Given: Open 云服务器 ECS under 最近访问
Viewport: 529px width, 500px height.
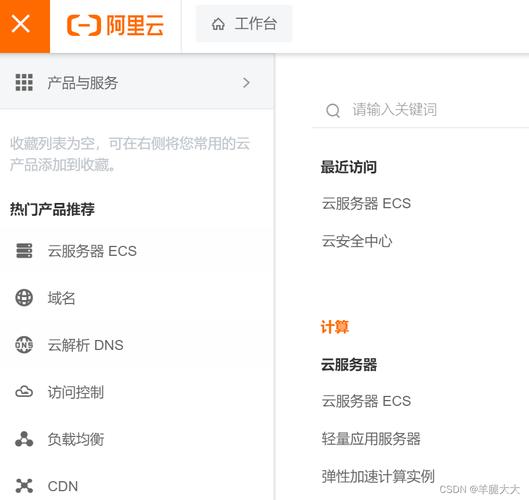Looking at the screenshot, I should point(366,203).
